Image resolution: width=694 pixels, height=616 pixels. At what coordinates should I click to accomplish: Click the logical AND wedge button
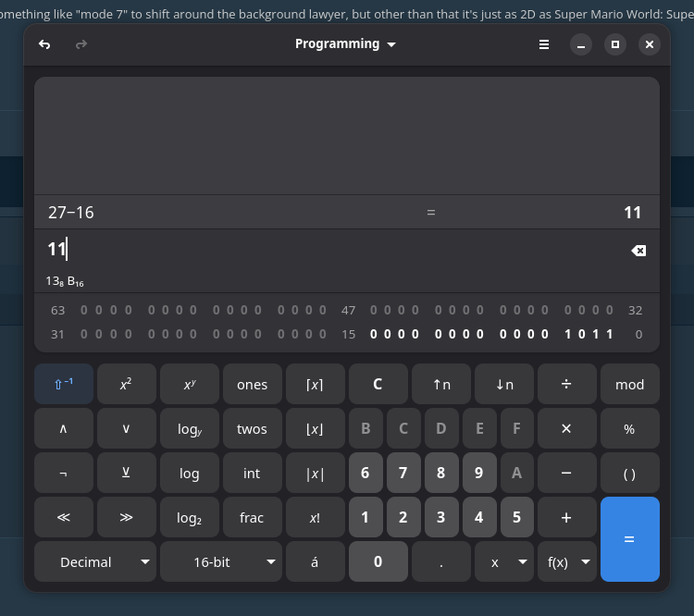[x=64, y=428]
